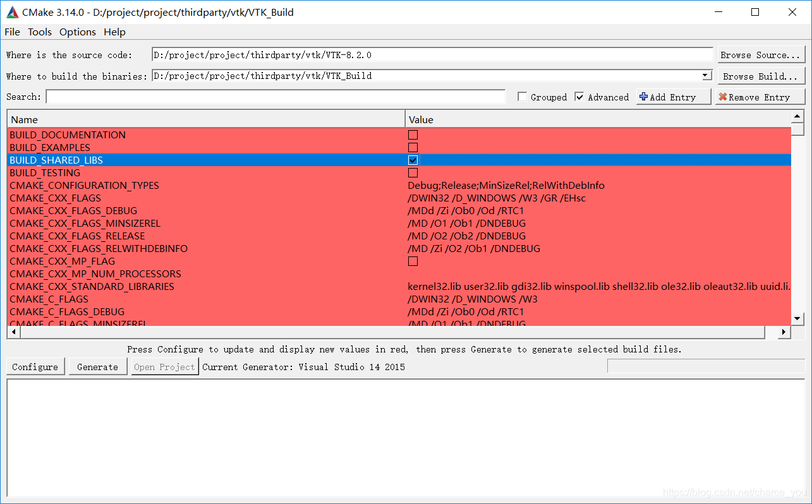812x504 pixels.
Task: Enable CMAKE_CXX_MP_FLAG checkbox
Action: (x=413, y=261)
